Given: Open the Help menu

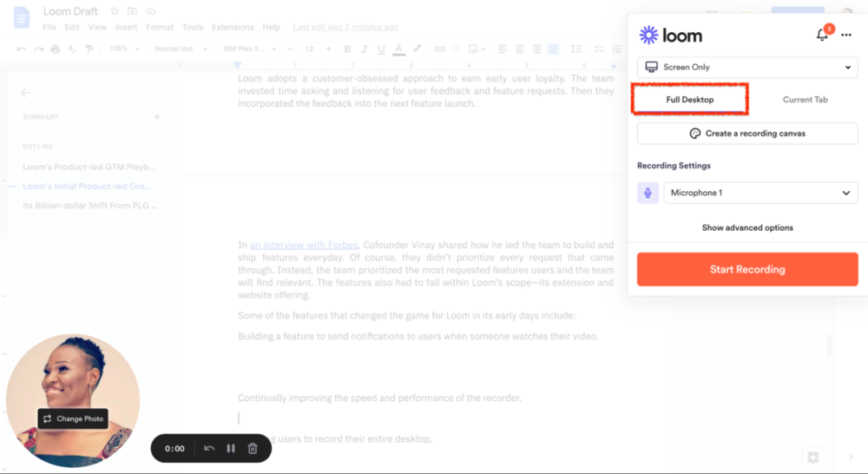Looking at the screenshot, I should coord(271,27).
